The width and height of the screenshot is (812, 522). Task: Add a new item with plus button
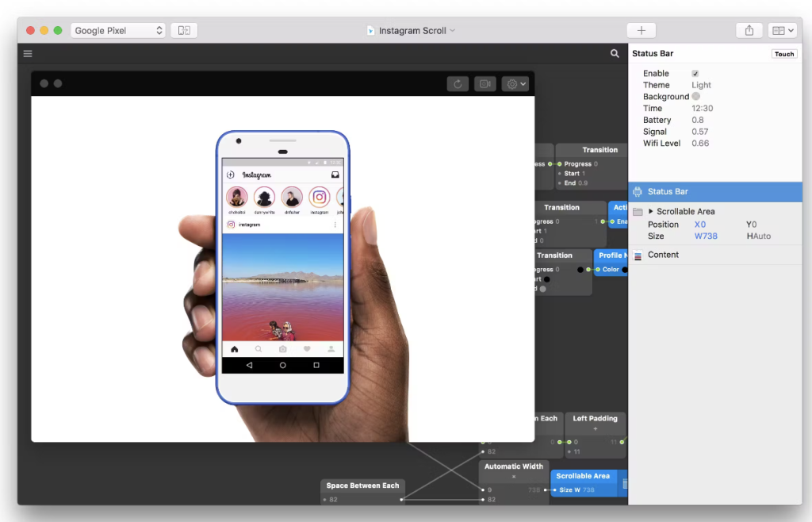(x=641, y=31)
